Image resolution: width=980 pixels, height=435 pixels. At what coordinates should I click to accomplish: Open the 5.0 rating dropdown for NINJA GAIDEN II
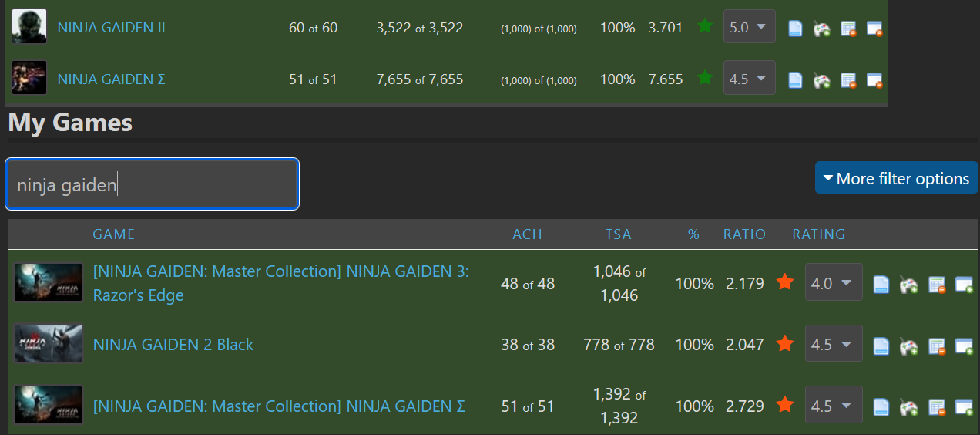[x=749, y=27]
